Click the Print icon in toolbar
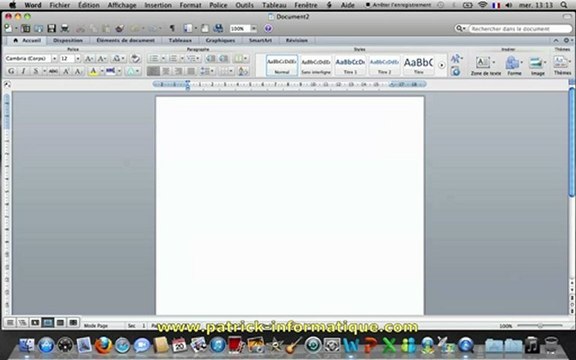Screen dimensions: 576x360 [x=65, y=28]
